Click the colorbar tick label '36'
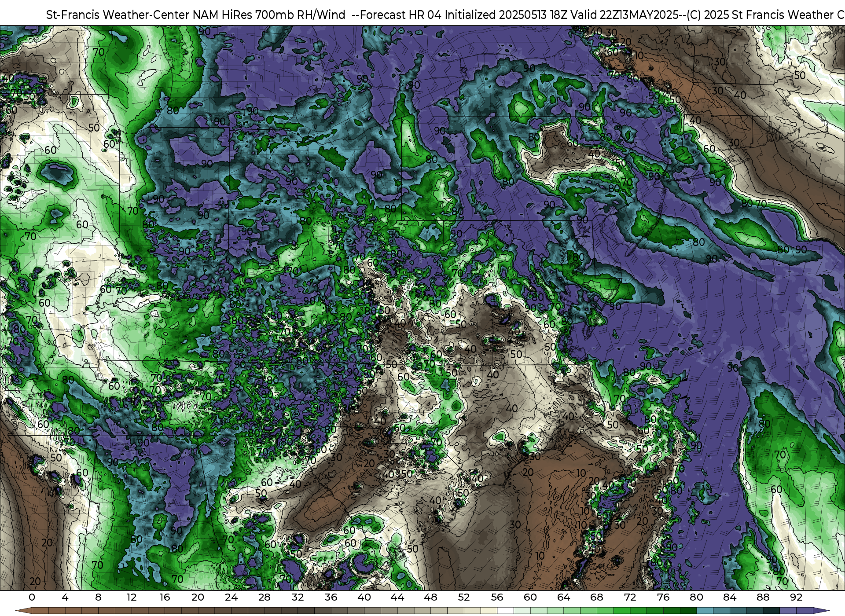The height and width of the screenshot is (616, 845). [331, 597]
